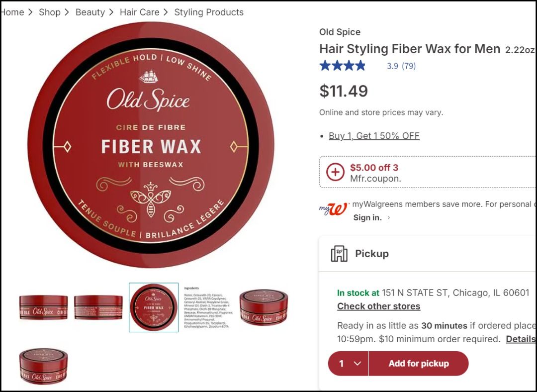Click the Add for pickup button
The image size is (537, 392).
(x=419, y=364)
